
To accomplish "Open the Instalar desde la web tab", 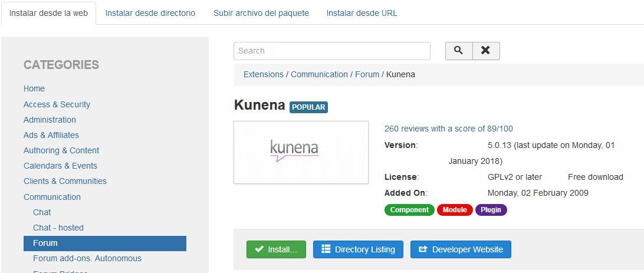I will [x=48, y=13].
